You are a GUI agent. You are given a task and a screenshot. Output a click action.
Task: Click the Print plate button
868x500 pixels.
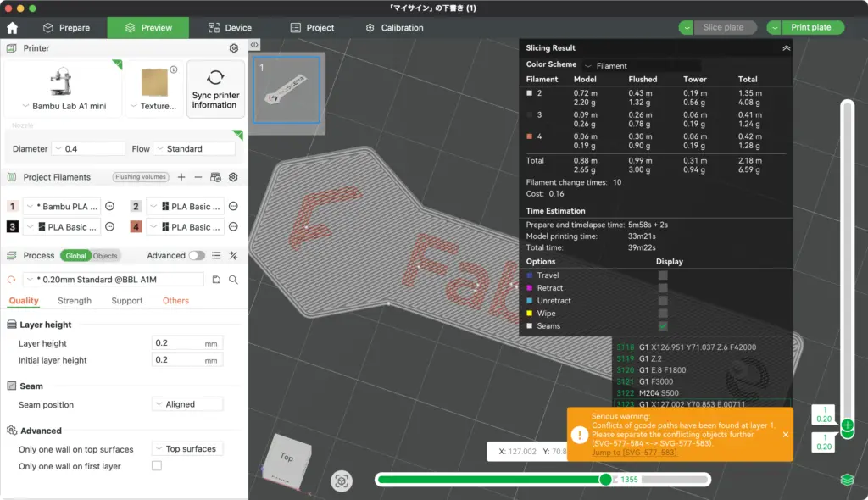click(x=811, y=27)
